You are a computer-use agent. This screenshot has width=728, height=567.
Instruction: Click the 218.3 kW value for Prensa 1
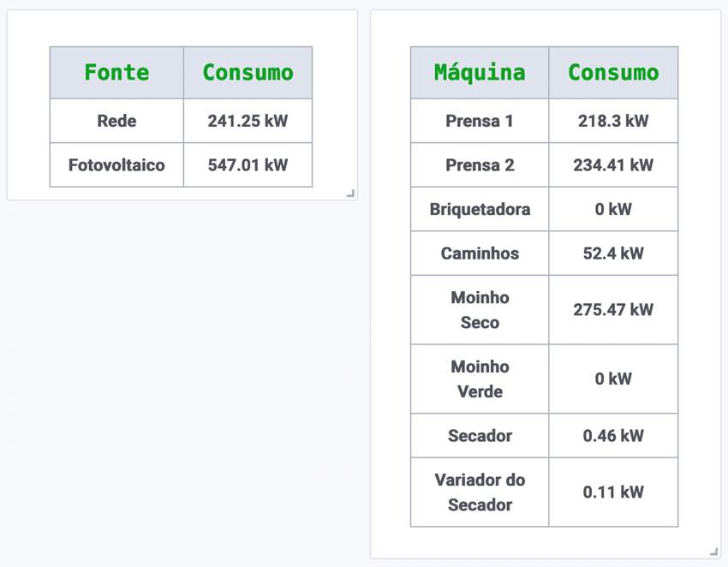tap(613, 120)
